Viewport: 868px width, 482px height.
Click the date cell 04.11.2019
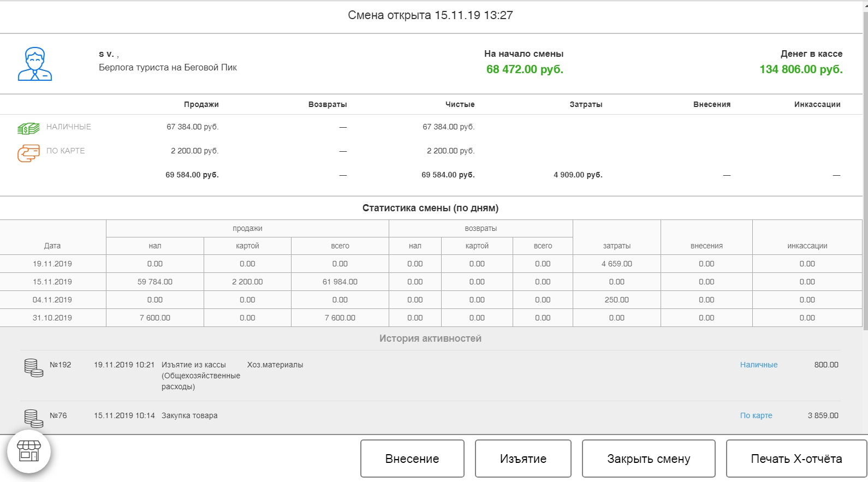point(52,300)
